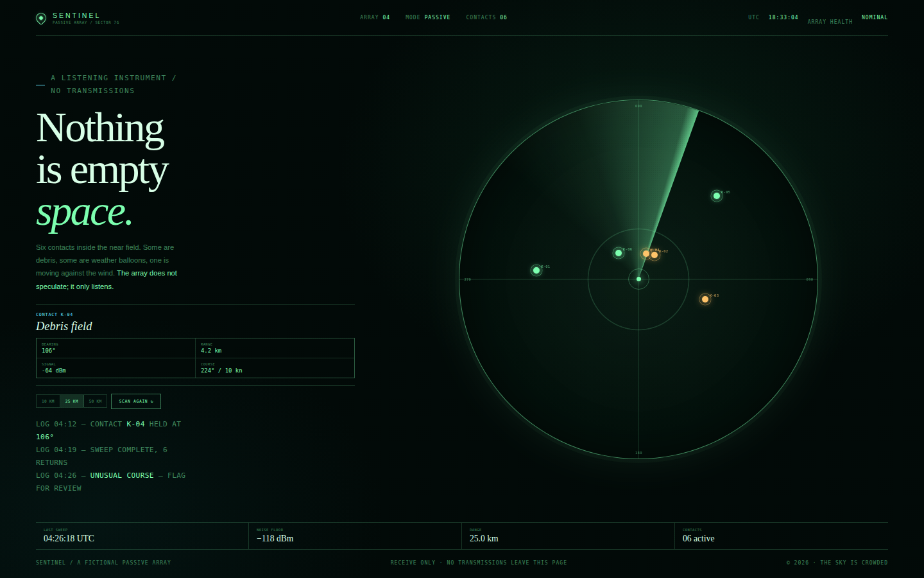
Task: Click UNUSUAL COURSE in the log
Action: 122,475
